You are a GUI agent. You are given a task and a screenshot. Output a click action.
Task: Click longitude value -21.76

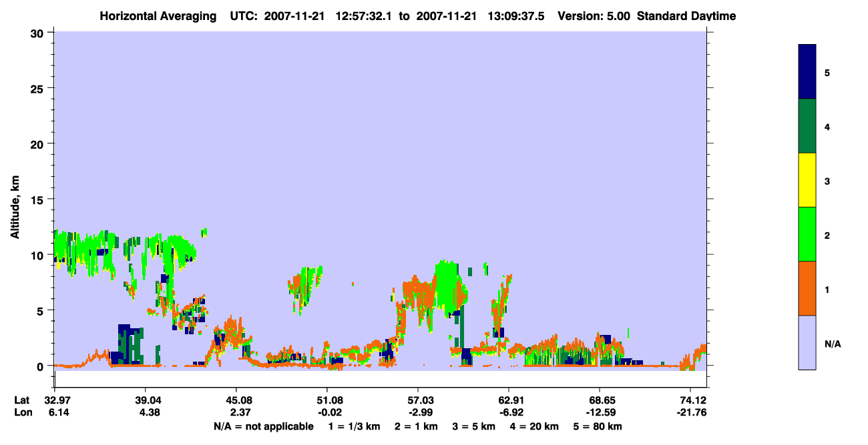point(690,412)
